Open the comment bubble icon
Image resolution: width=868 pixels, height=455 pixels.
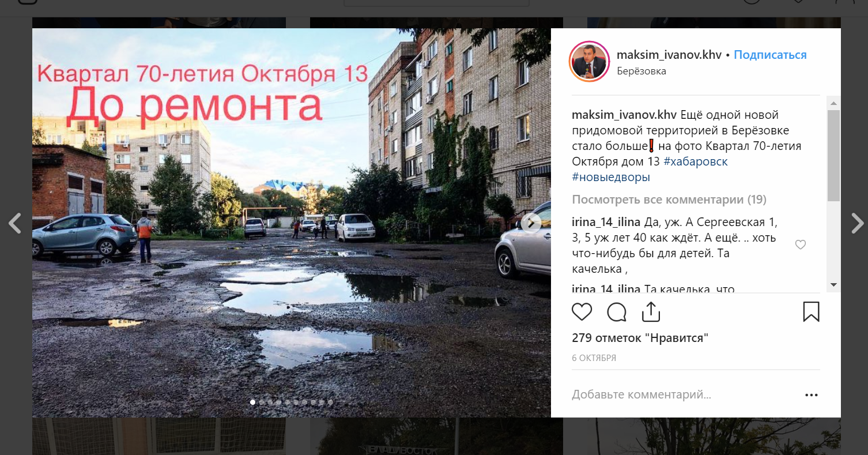[617, 312]
